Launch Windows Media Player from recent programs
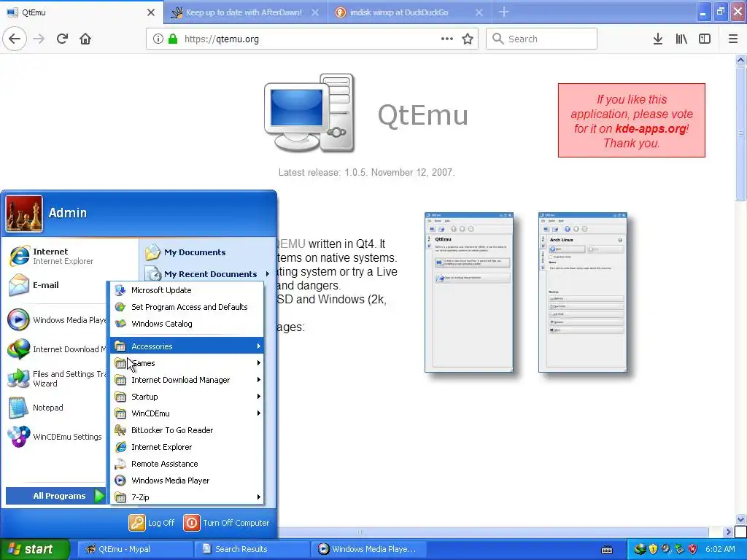This screenshot has width=747, height=560. point(56,320)
